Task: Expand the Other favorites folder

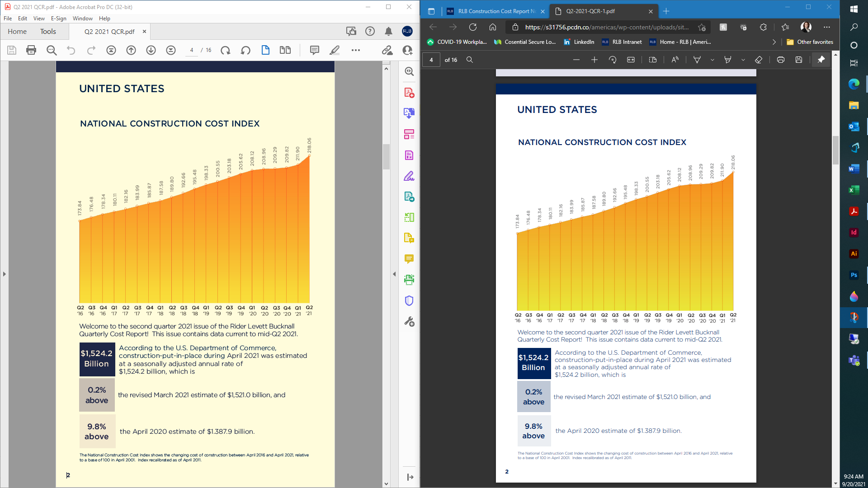Action: click(811, 42)
